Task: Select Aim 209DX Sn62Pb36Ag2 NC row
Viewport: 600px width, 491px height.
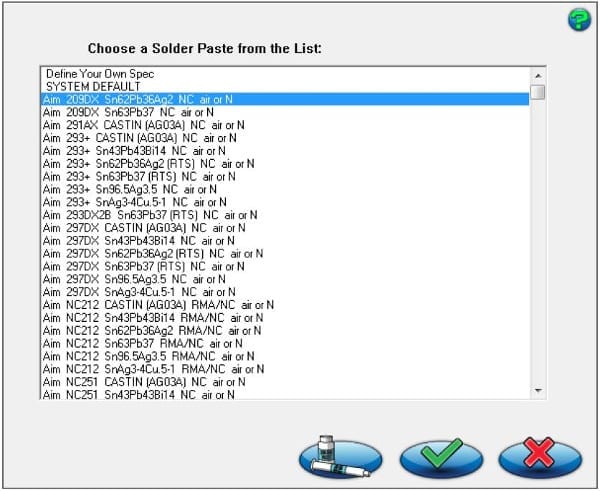Action: (285, 100)
